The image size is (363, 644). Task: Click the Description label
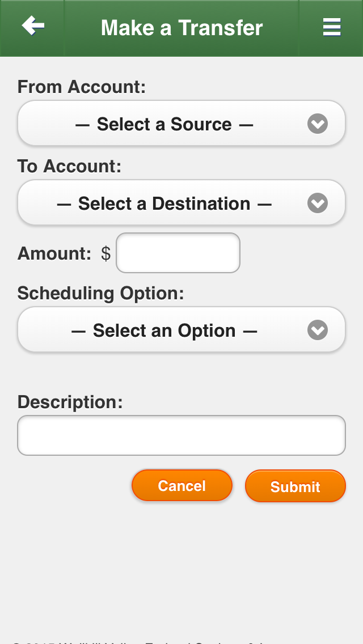coord(70,402)
